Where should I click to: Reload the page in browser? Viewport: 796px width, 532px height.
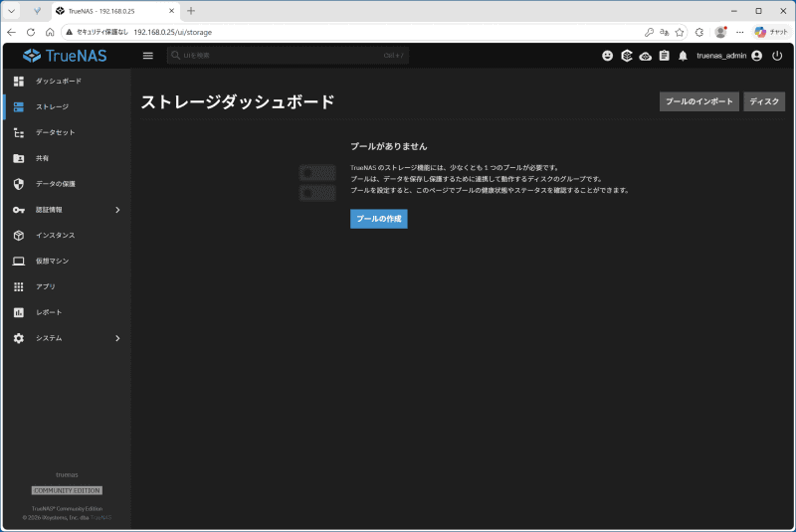click(x=31, y=32)
